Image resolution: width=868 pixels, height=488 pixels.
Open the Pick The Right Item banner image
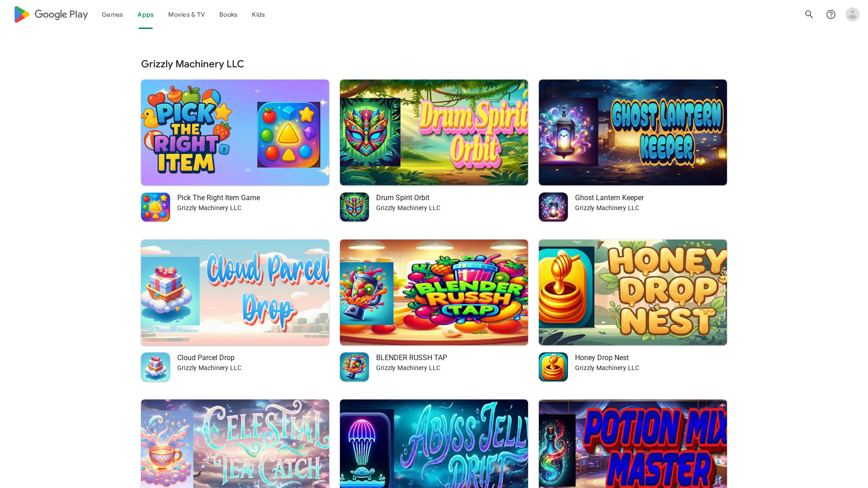pos(235,132)
